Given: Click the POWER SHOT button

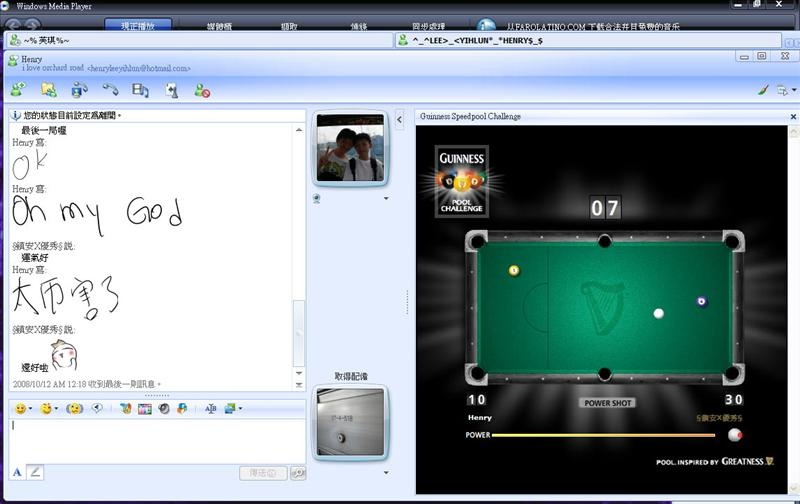Looking at the screenshot, I should 607,403.
